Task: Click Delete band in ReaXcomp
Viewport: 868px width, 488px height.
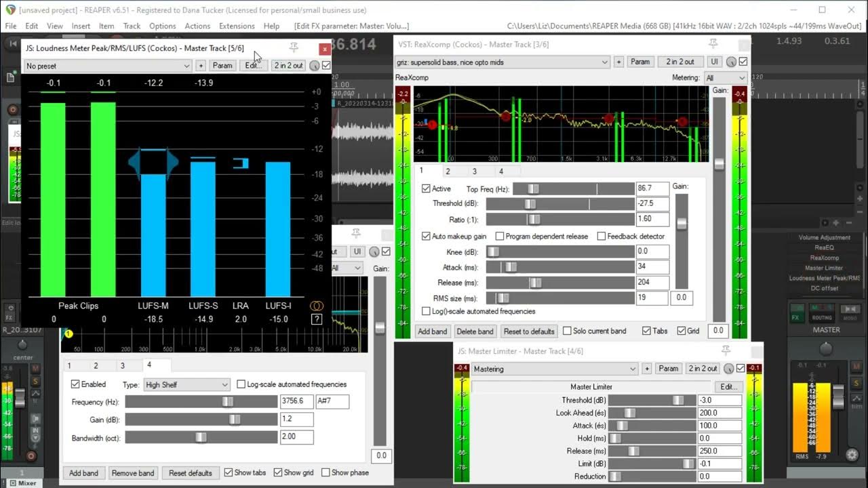Action: click(x=475, y=331)
